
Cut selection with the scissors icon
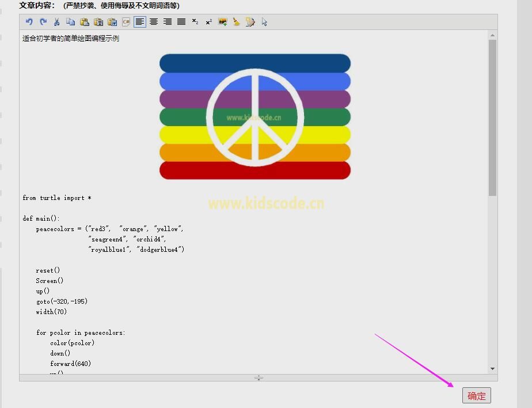coord(56,22)
